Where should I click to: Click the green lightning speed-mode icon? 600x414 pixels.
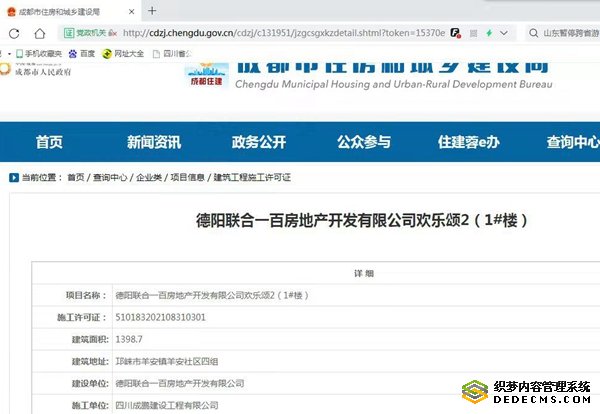(x=488, y=33)
